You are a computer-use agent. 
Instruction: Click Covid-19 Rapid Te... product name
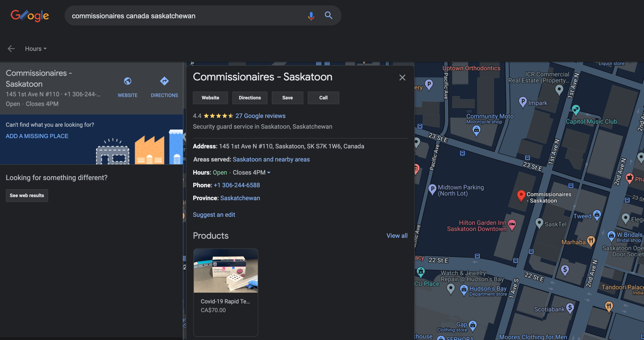pos(225,301)
